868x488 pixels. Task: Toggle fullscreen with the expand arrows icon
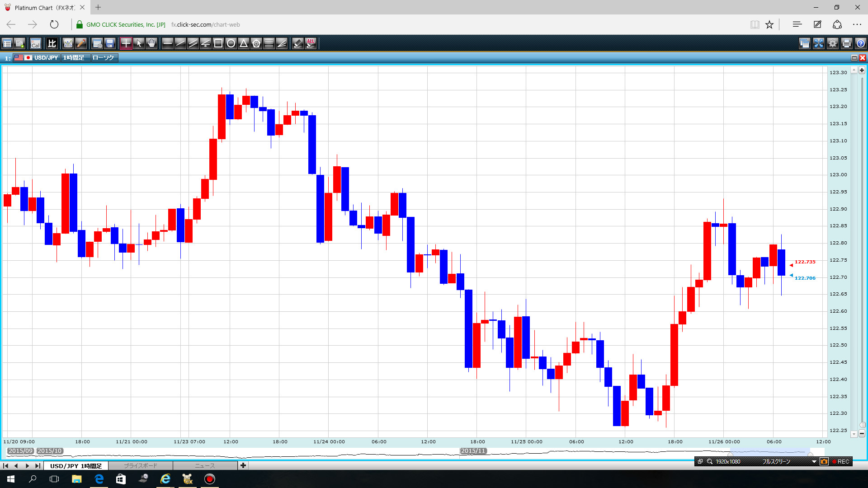[819, 43]
